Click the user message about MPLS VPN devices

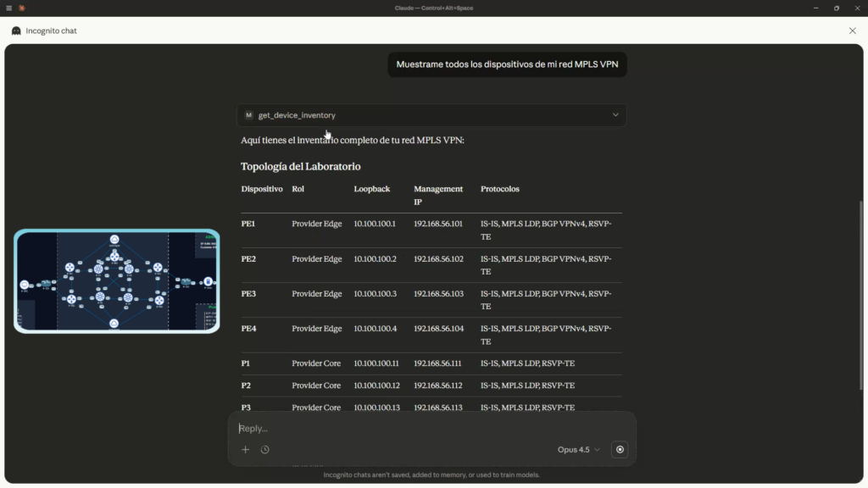(x=507, y=64)
